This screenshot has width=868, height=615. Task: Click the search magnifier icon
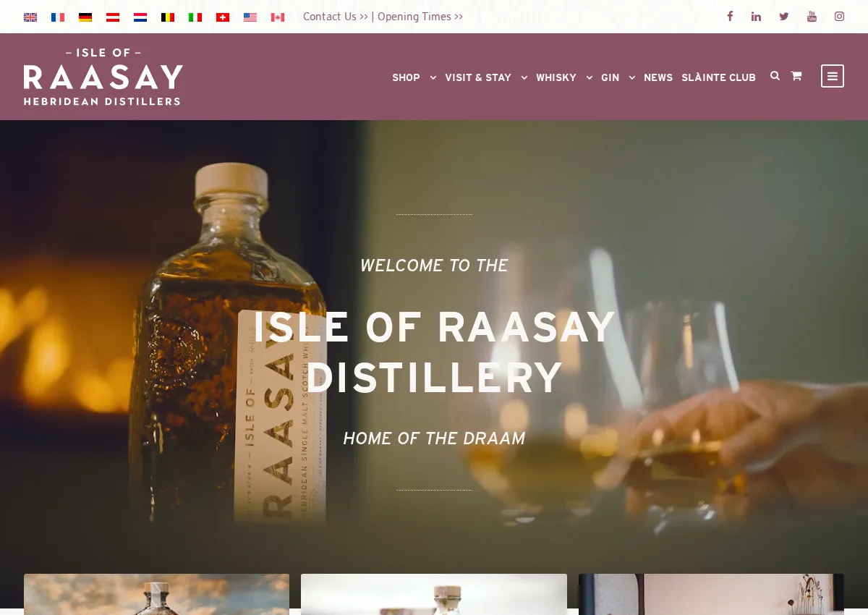[x=775, y=76]
